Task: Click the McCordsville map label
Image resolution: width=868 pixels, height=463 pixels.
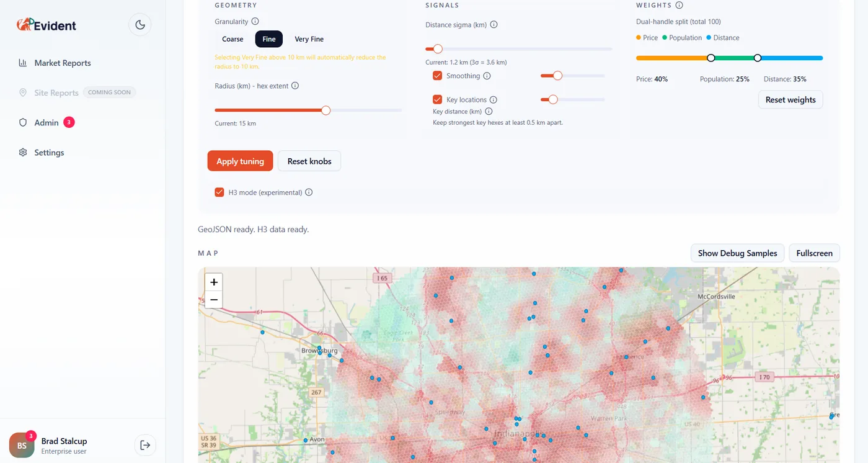Action: [716, 297]
